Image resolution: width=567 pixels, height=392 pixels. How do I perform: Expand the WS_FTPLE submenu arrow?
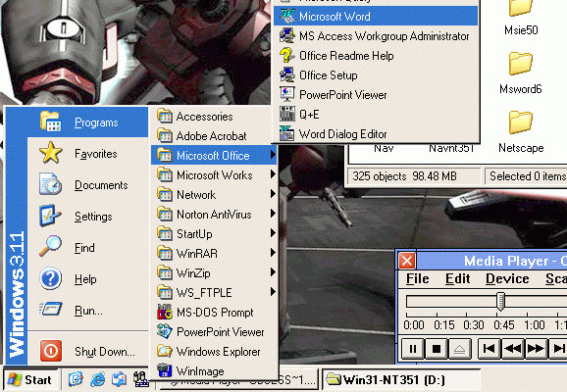273,292
